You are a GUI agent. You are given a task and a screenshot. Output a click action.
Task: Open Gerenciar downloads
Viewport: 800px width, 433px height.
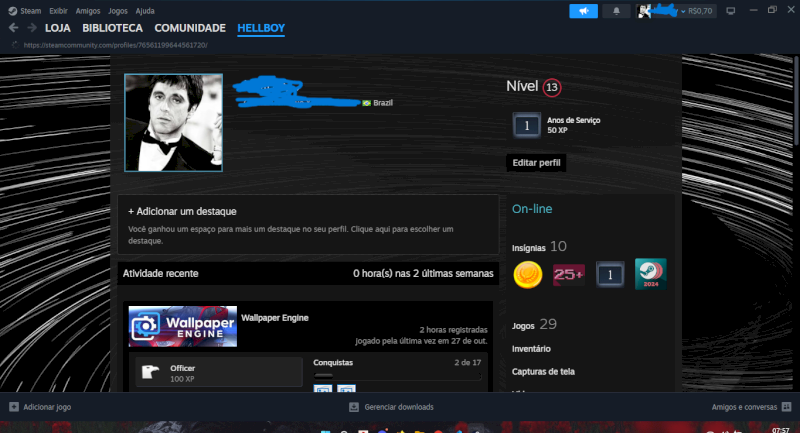[391, 407]
